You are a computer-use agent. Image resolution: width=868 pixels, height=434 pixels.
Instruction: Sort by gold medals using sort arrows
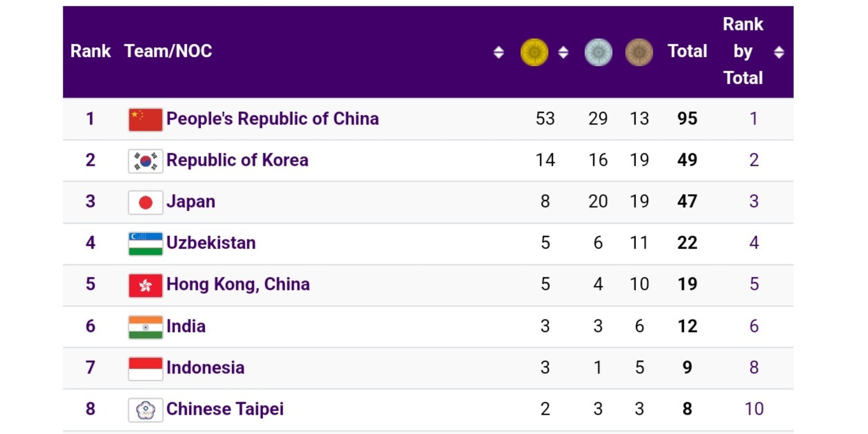tap(563, 52)
